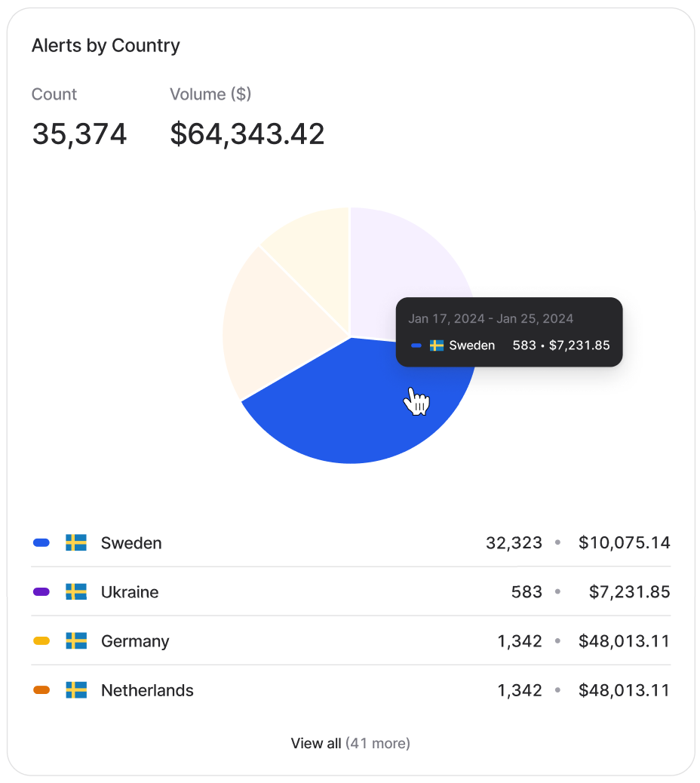Select the purple color pill next to Ukraine
Viewport: 700px width, 783px height.
point(41,591)
